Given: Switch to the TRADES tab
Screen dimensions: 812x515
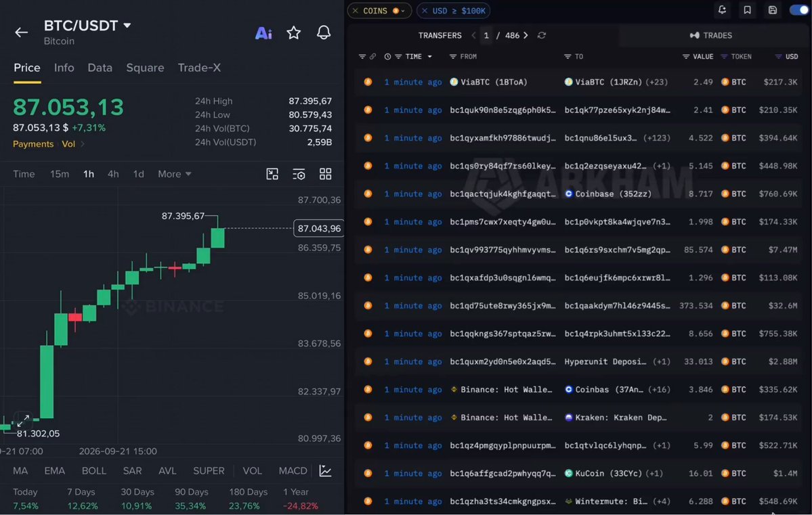Looking at the screenshot, I should click(711, 35).
